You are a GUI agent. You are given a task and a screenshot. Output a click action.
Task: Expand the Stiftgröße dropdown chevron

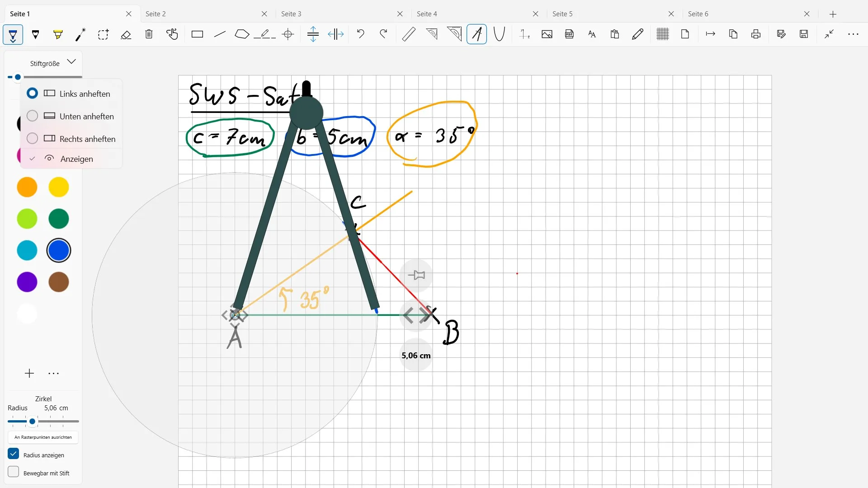click(71, 62)
